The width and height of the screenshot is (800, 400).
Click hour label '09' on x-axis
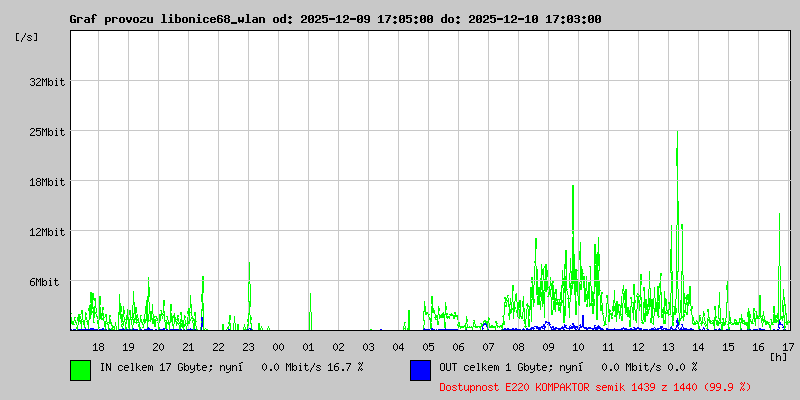pyautogui.click(x=548, y=347)
